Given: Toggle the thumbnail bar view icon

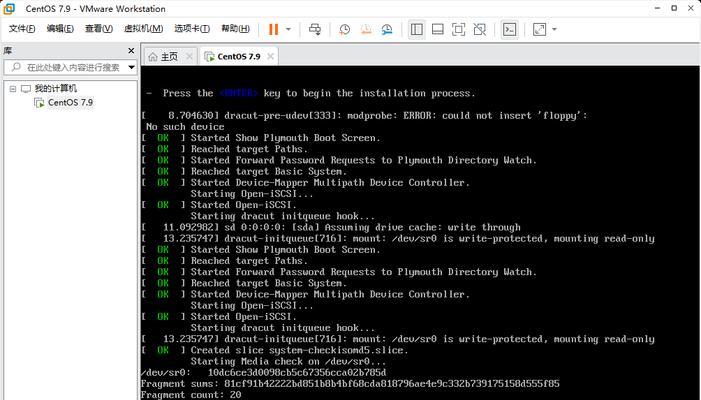Looking at the screenshot, I should tap(438, 29).
